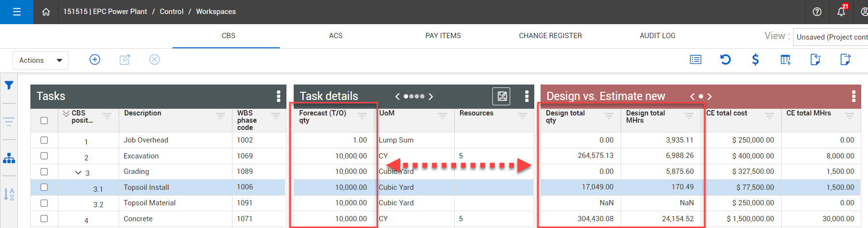Open the hamburger main menu
The image size is (868, 228).
coord(17,12)
